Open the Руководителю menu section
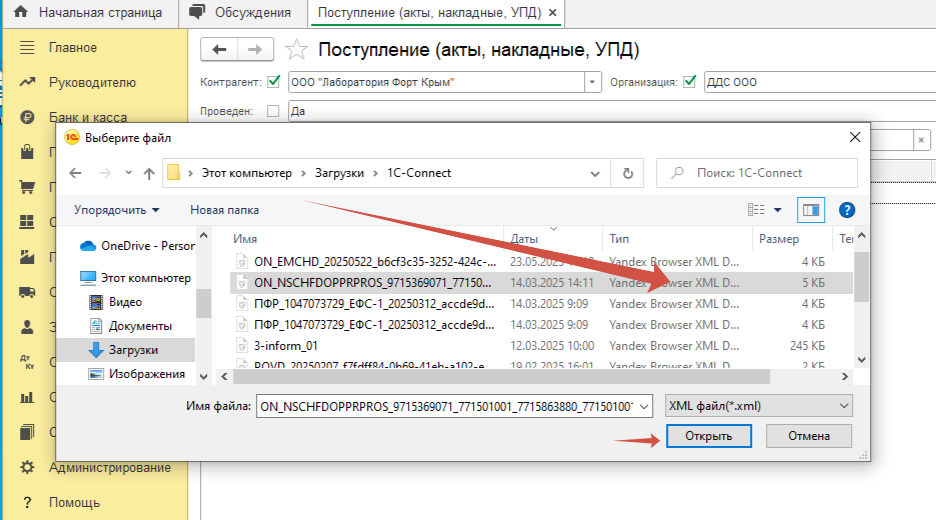 92,82
